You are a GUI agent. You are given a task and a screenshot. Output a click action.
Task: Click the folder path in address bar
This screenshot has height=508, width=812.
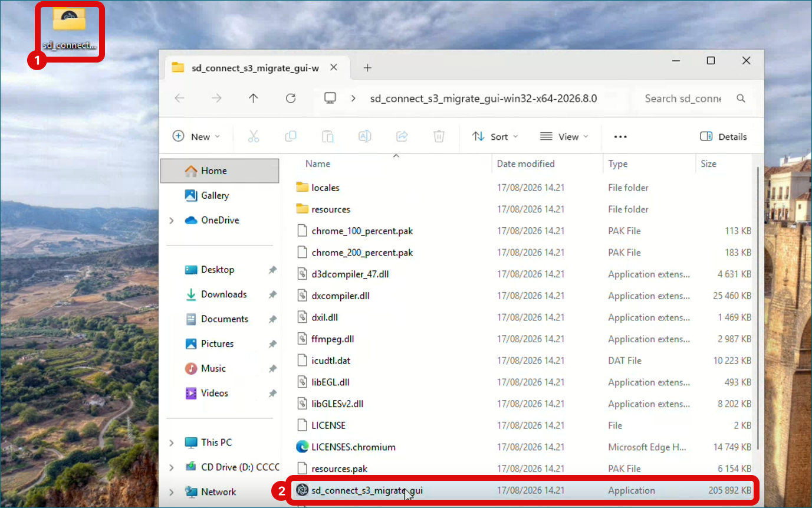click(x=484, y=99)
